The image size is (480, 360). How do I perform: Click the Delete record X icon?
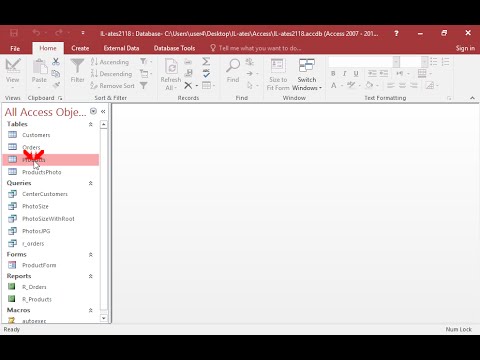tap(188, 86)
